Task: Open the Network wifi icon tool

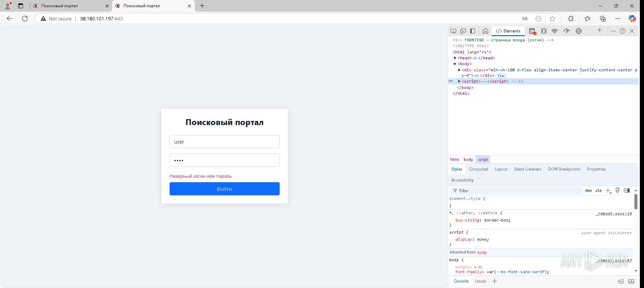Action: pos(555,31)
